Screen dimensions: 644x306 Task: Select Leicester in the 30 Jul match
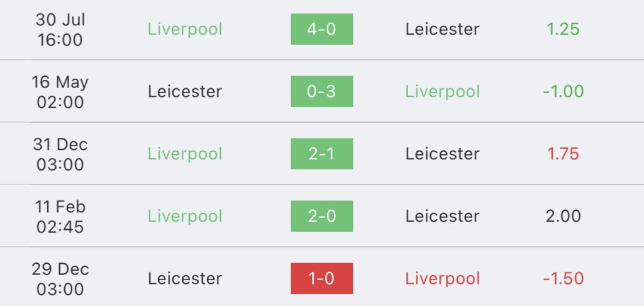point(442,29)
